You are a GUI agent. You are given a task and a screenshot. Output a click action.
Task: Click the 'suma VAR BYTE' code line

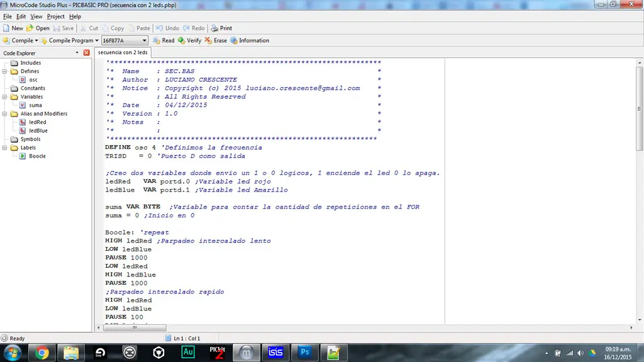pyautogui.click(x=262, y=207)
